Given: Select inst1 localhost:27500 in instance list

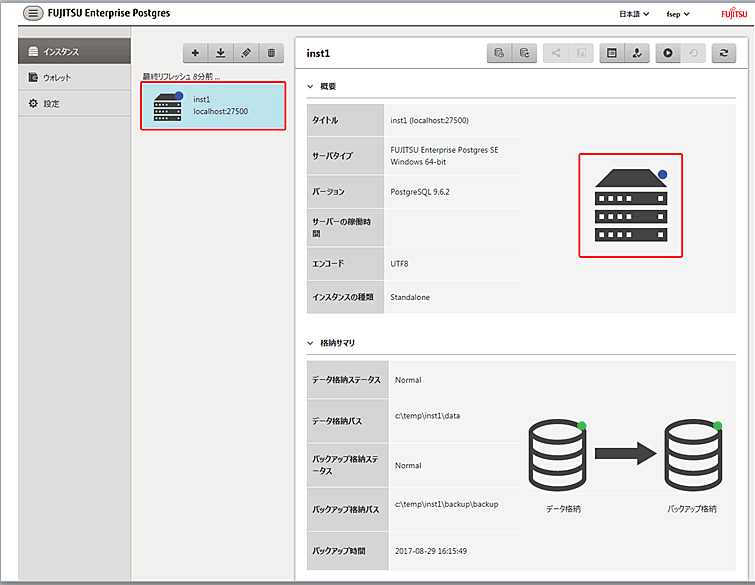Looking at the screenshot, I should (213, 105).
